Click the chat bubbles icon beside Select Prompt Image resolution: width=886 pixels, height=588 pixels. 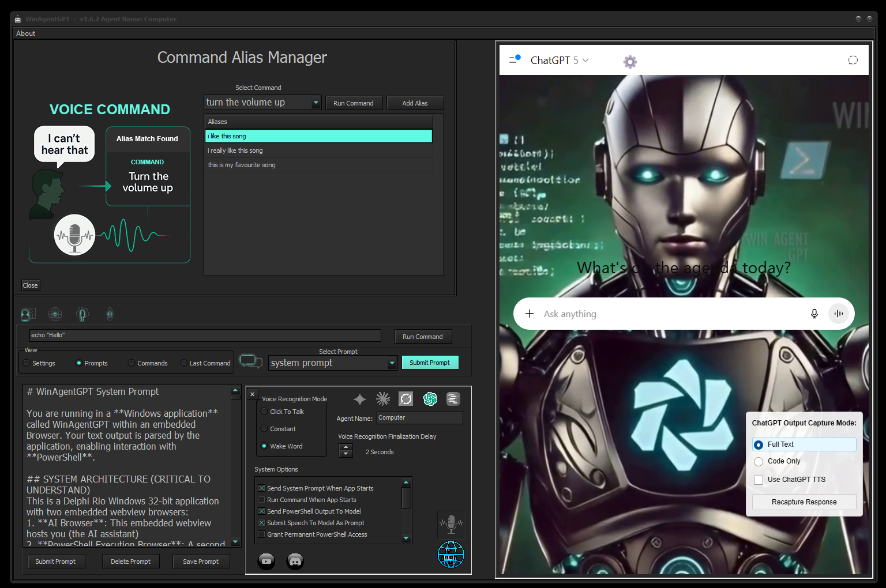click(x=251, y=361)
